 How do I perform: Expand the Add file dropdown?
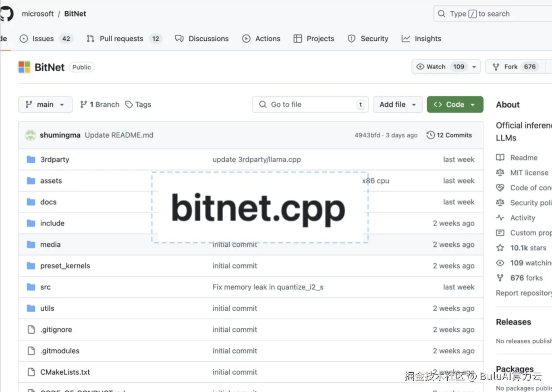tap(398, 105)
